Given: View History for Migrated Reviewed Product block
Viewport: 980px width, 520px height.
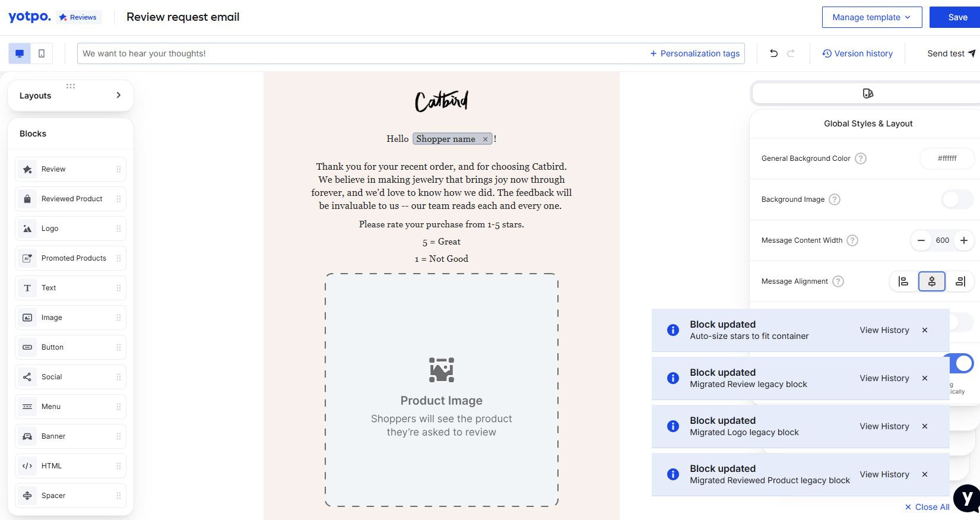Looking at the screenshot, I should click(x=884, y=474).
